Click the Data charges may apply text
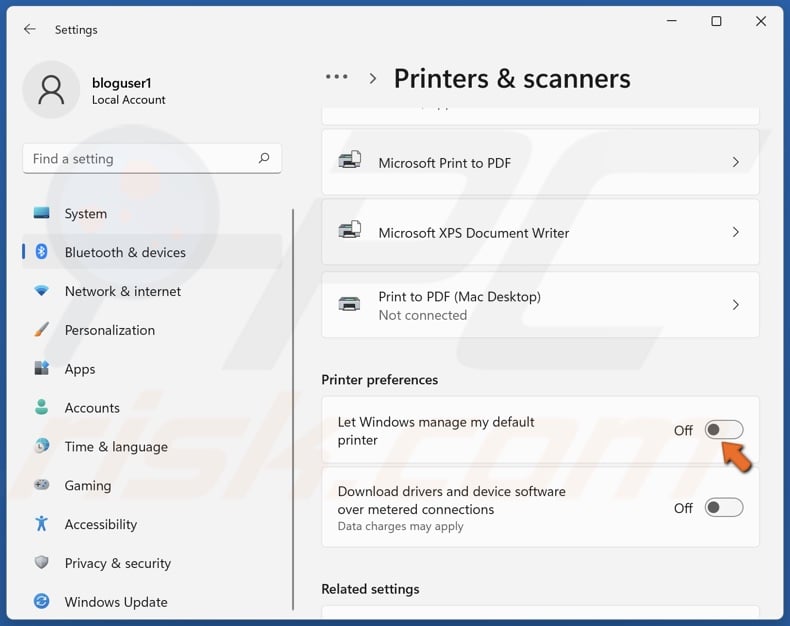The width and height of the screenshot is (790, 626). pyautogui.click(x=401, y=526)
